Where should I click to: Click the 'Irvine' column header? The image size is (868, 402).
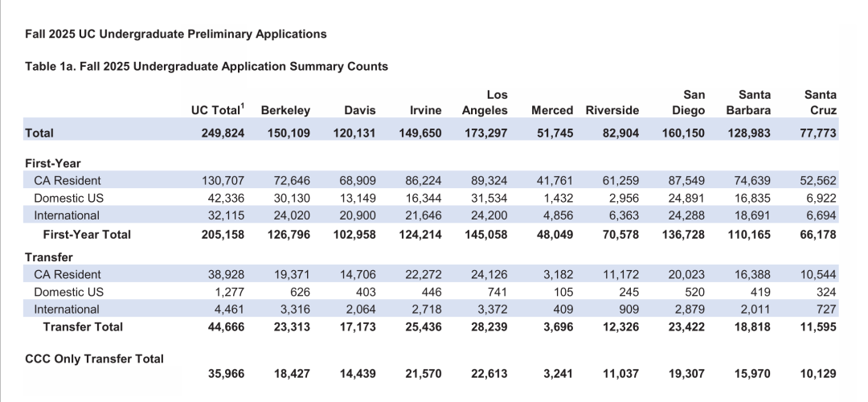pyautogui.click(x=426, y=110)
